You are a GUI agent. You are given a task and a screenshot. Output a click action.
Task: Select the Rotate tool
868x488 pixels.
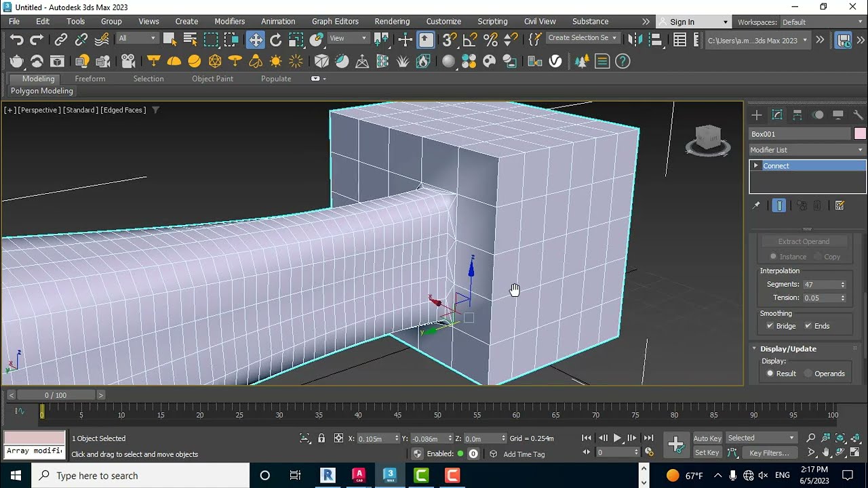coord(276,40)
